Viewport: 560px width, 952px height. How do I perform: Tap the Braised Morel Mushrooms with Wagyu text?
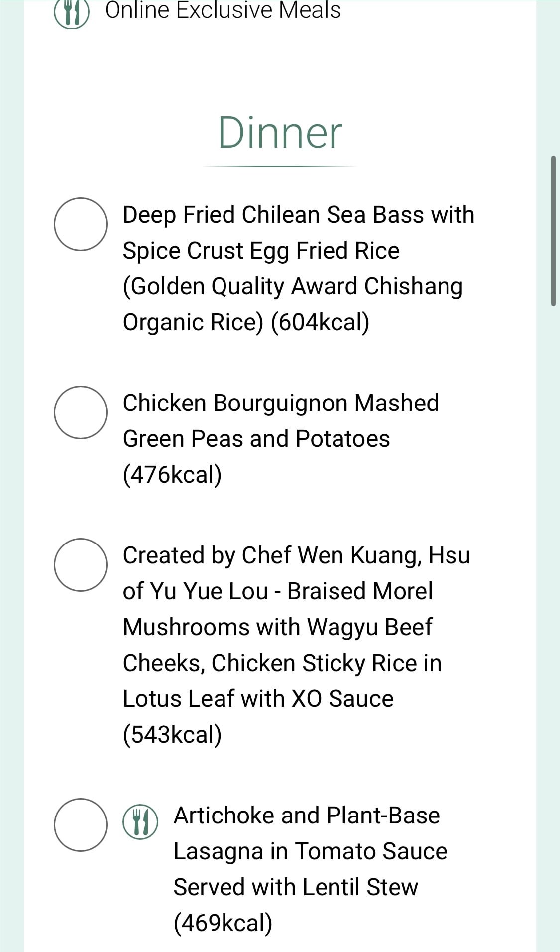[x=278, y=609]
